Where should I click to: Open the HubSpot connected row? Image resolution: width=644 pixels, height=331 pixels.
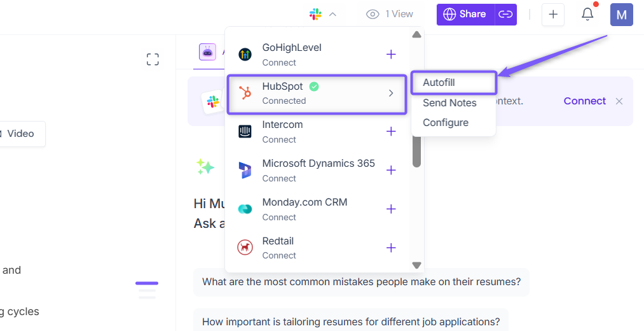pyautogui.click(x=316, y=94)
